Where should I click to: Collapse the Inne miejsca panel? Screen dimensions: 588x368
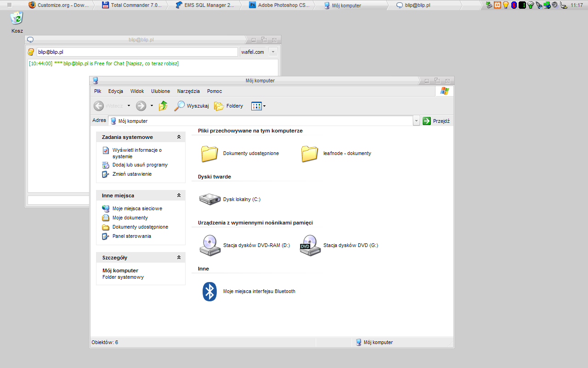pos(179,195)
